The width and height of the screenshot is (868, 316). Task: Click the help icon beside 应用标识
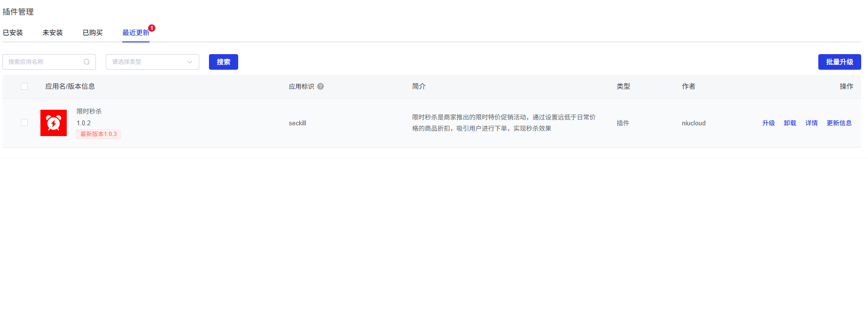tap(321, 86)
